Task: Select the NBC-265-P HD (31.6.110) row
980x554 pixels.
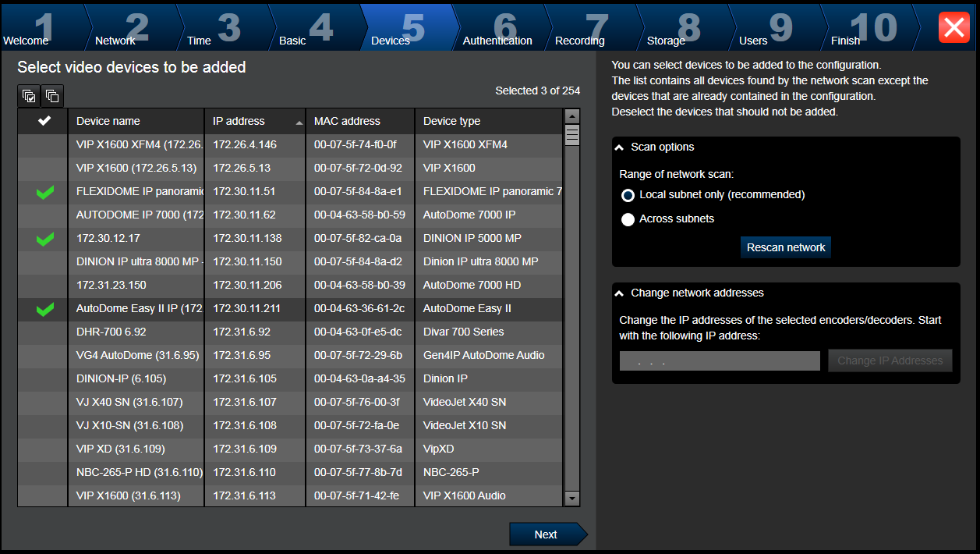Action: tap(290, 472)
